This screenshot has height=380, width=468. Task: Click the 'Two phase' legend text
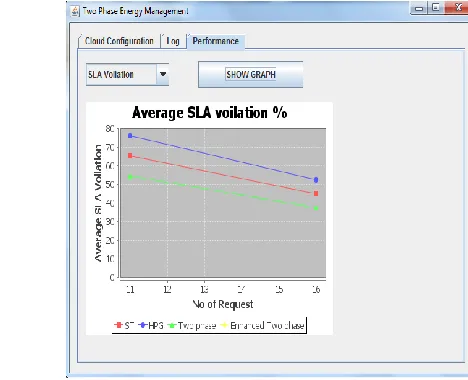click(197, 325)
